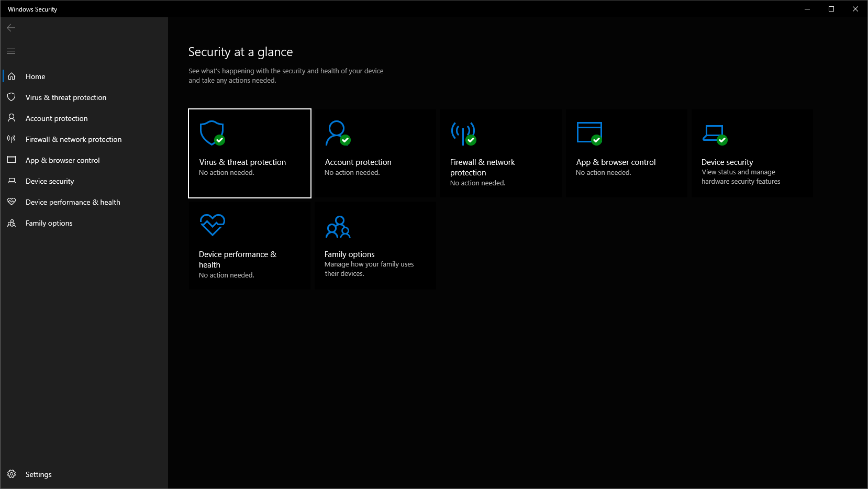Open the hamburger navigation menu
The width and height of the screenshot is (868, 489).
11,51
